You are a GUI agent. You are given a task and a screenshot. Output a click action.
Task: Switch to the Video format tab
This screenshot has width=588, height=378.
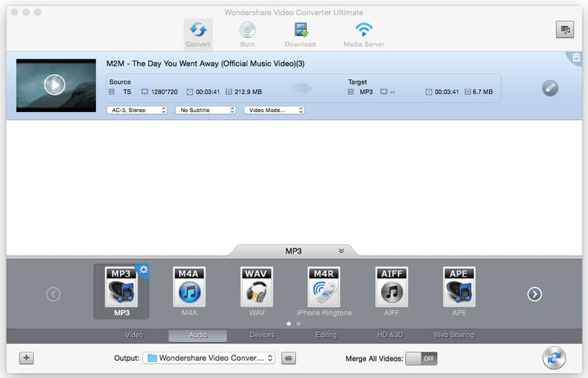pos(134,335)
